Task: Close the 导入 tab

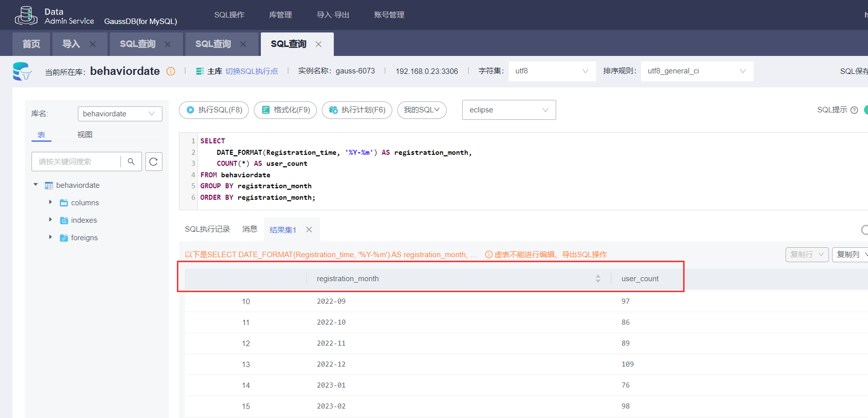Action: 92,44
